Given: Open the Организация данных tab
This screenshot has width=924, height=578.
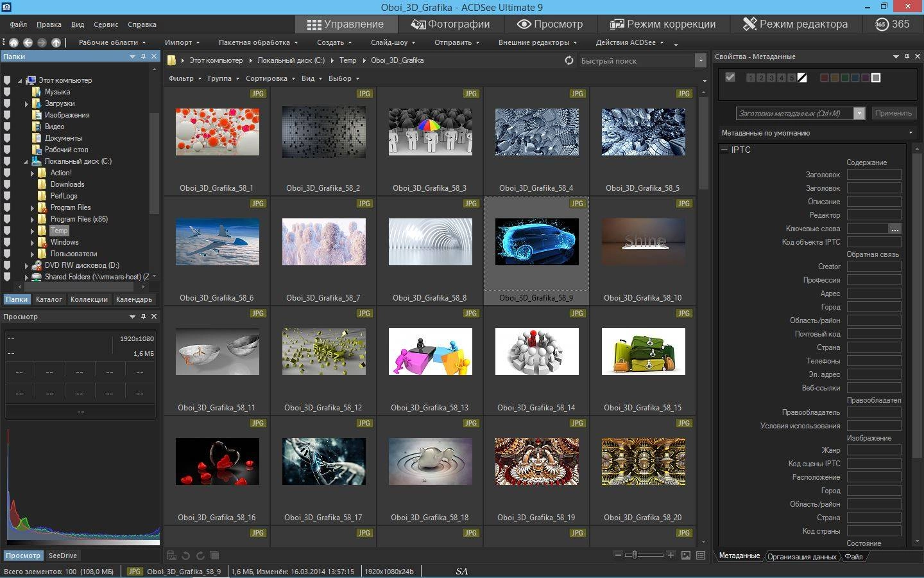Looking at the screenshot, I should (x=802, y=557).
